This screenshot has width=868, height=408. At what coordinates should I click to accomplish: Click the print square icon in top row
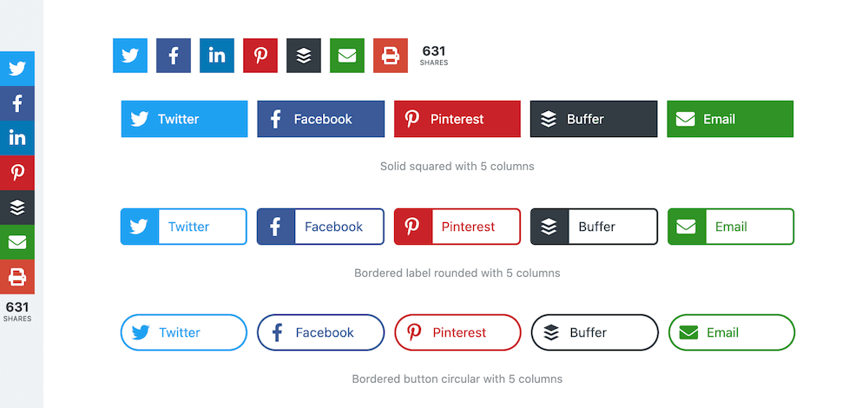(x=391, y=56)
